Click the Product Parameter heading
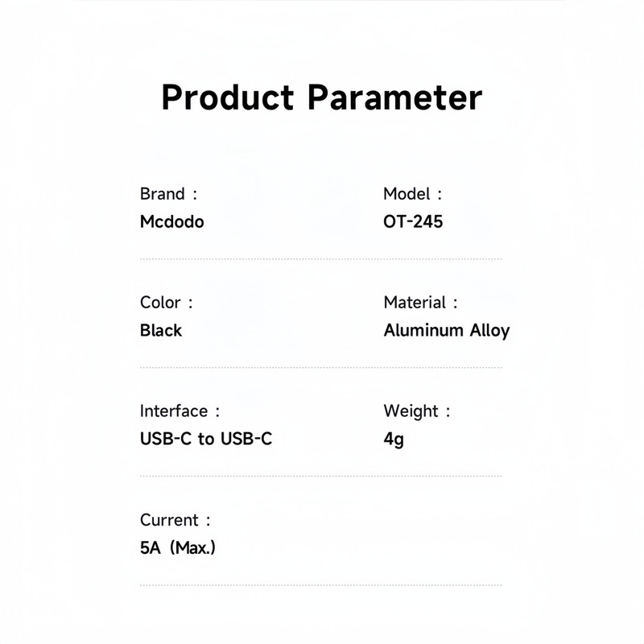 click(322, 98)
